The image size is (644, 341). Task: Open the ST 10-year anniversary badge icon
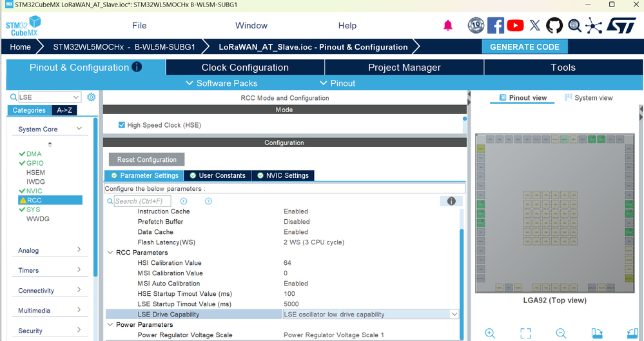coord(476,26)
